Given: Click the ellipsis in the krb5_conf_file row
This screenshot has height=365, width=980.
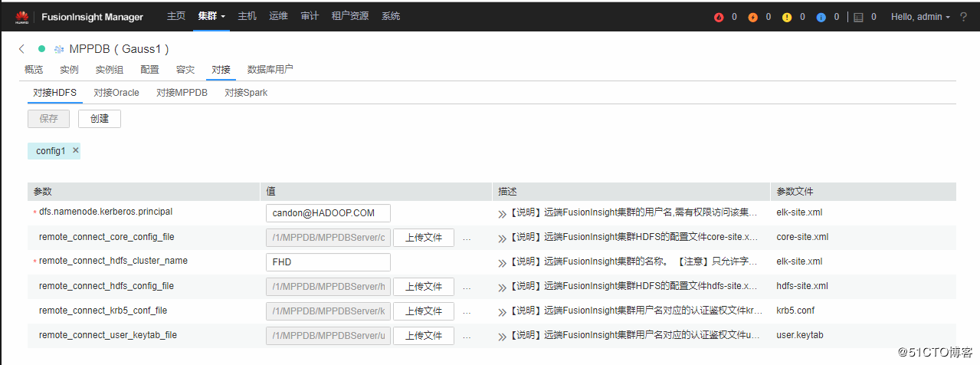Looking at the screenshot, I should [467, 311].
